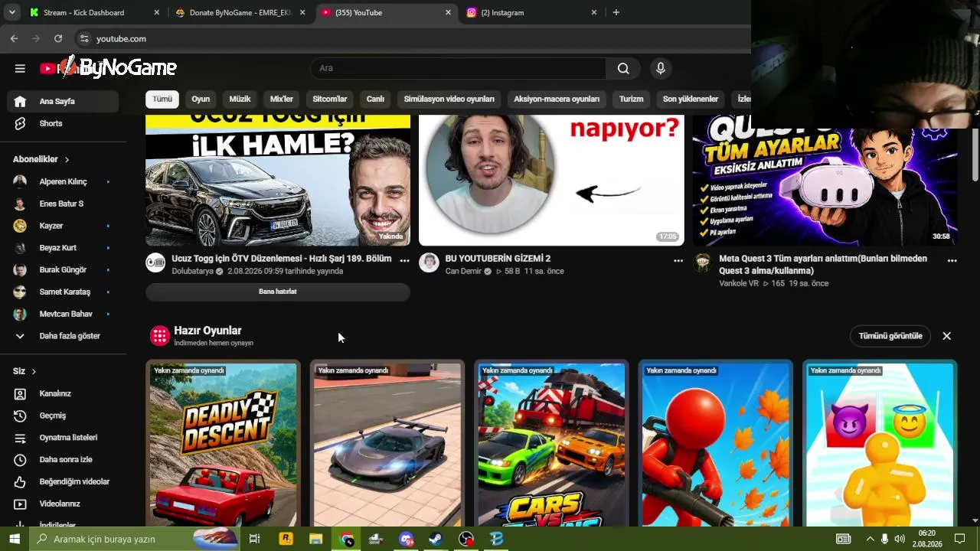980x551 pixels.
Task: Open Ucuz Togg için ÖTV video title
Action: [282, 259]
